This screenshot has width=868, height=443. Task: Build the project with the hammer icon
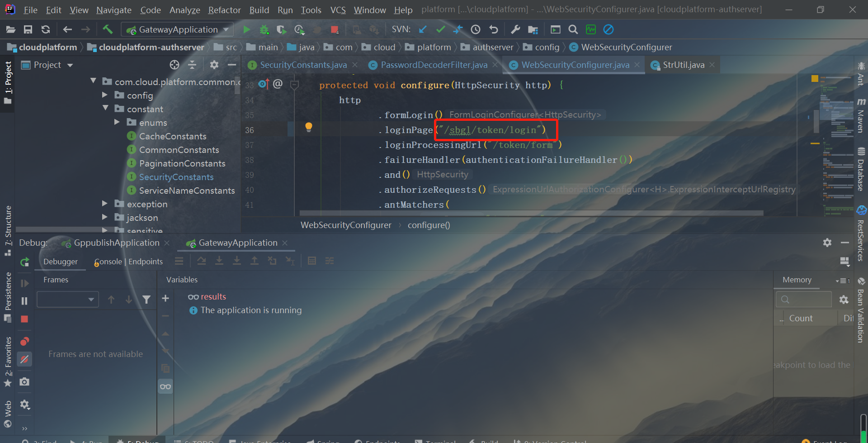[108, 29]
